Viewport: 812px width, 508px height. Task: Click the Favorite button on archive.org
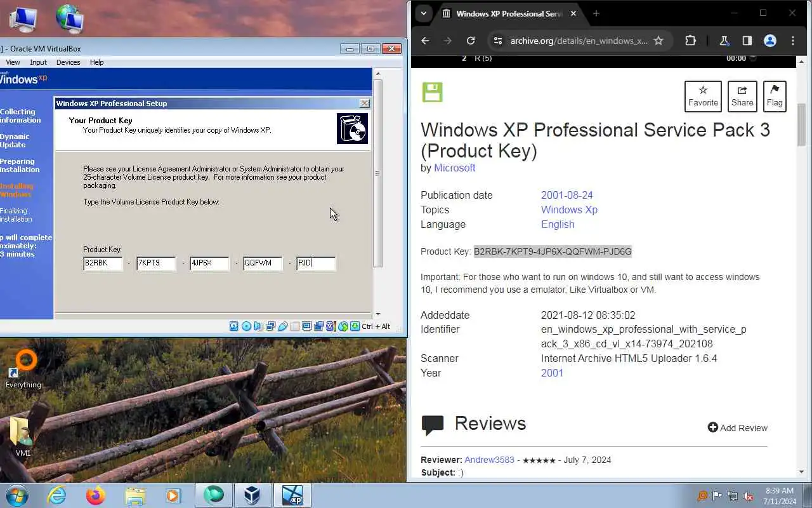pos(703,97)
